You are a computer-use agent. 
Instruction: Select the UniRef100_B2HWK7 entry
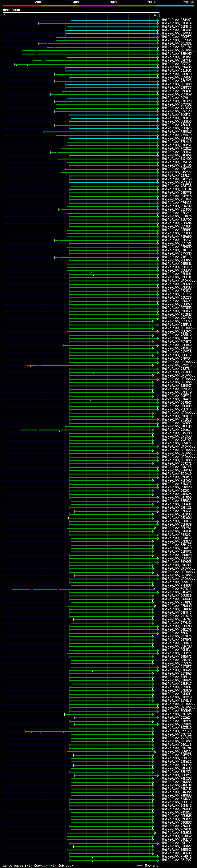click(x=177, y=386)
